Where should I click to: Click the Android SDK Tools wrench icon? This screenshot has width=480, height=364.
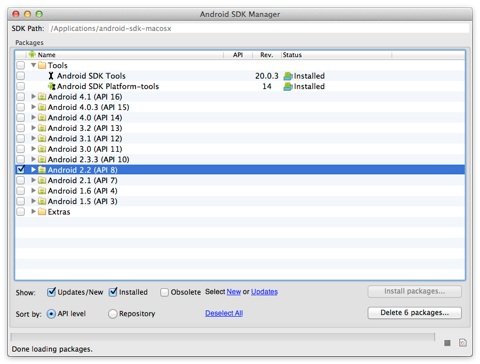click(x=51, y=76)
